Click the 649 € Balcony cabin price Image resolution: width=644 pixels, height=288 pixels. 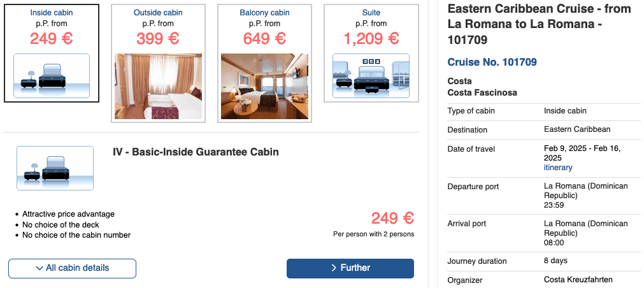[x=264, y=38]
